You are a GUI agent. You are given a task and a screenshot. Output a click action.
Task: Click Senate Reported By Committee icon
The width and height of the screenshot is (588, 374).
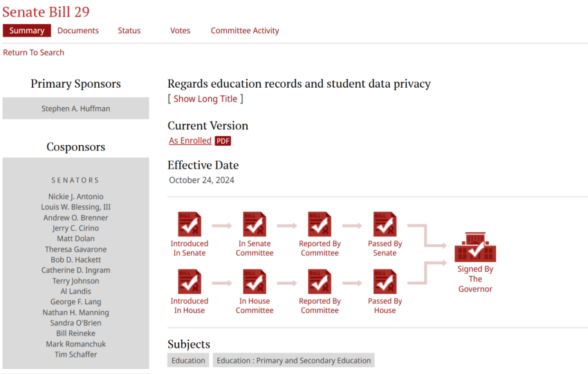point(320,225)
